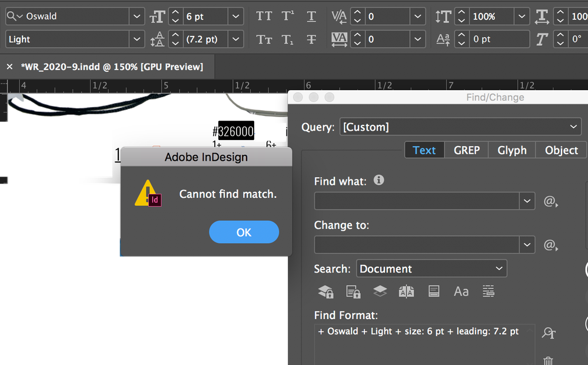
Task: Click the vertical scale stepper arrows
Action: tap(461, 16)
